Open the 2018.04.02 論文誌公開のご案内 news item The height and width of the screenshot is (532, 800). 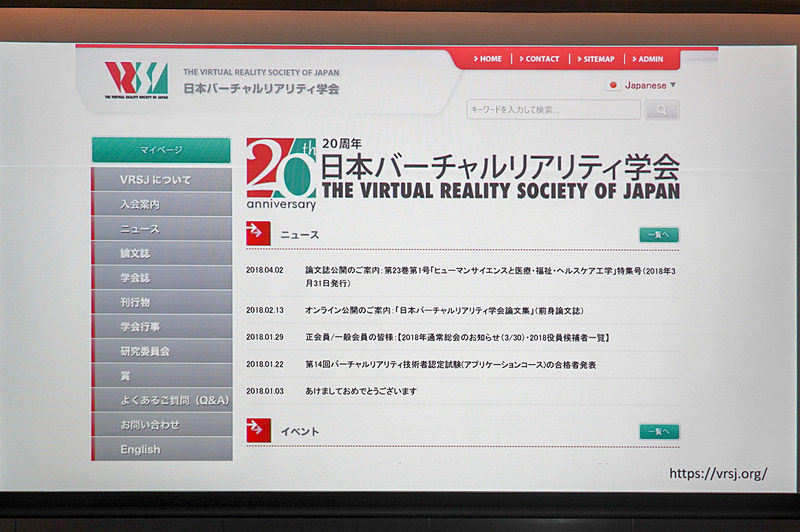click(490, 276)
